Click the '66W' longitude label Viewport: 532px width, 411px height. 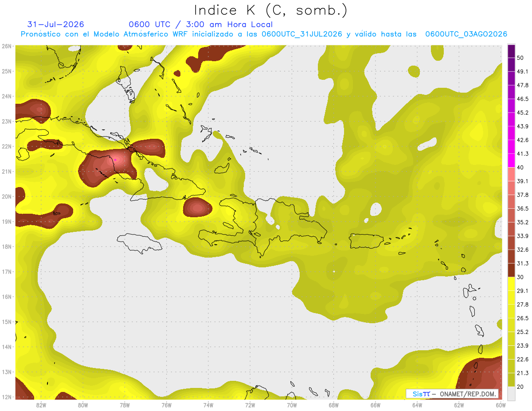375,405
